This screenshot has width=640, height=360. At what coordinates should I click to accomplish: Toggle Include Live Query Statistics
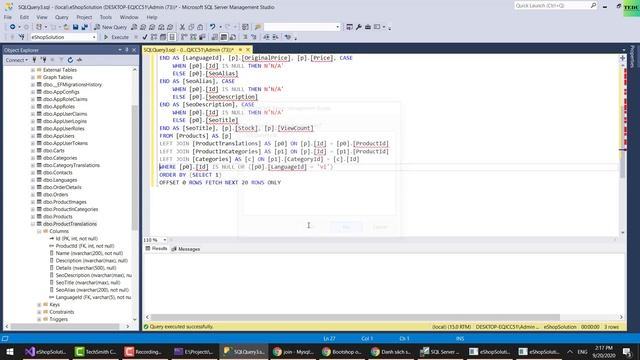[x=193, y=37]
